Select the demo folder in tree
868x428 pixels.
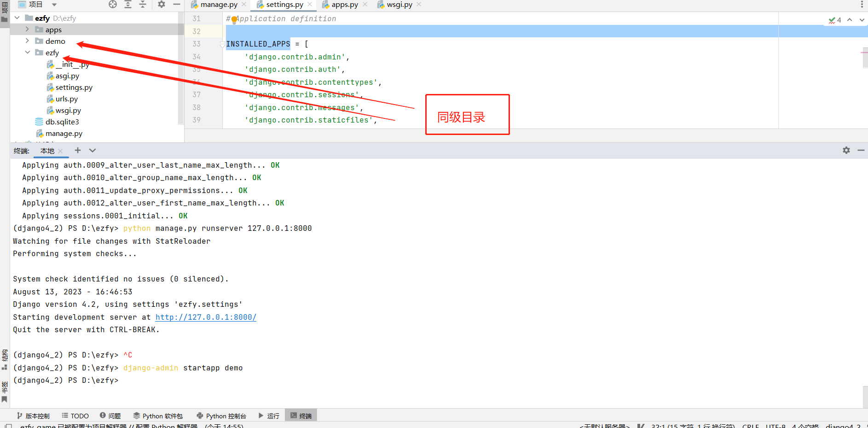click(x=55, y=41)
